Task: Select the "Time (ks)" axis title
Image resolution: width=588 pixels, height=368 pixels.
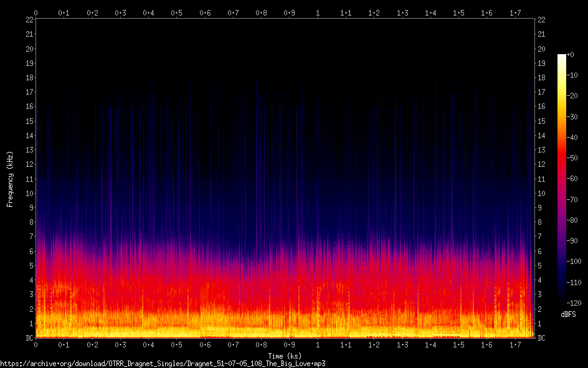Action: tap(285, 355)
